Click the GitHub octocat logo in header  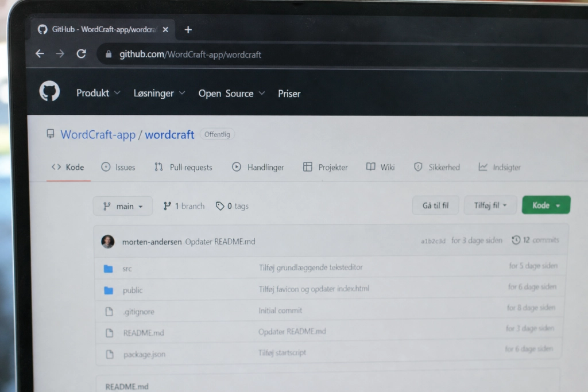49,91
